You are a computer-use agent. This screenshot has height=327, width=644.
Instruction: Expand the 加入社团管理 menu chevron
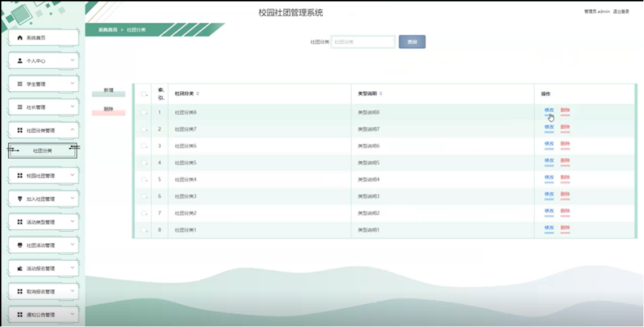click(x=72, y=198)
